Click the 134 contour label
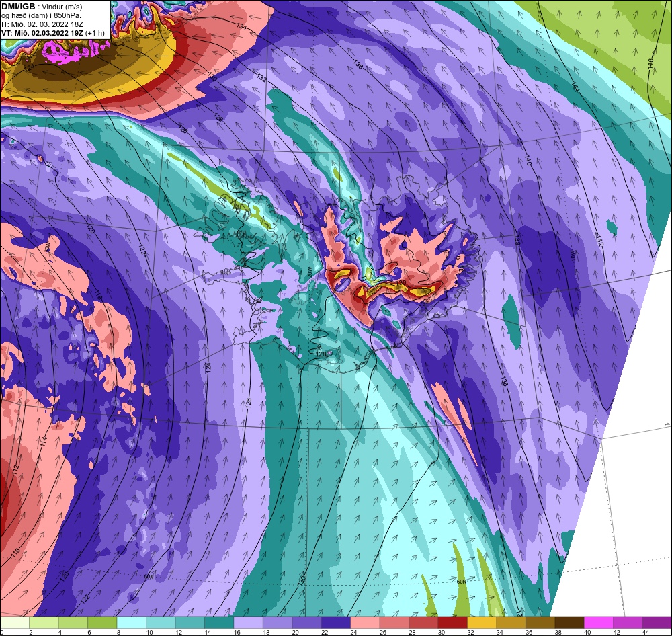 (242, 26)
